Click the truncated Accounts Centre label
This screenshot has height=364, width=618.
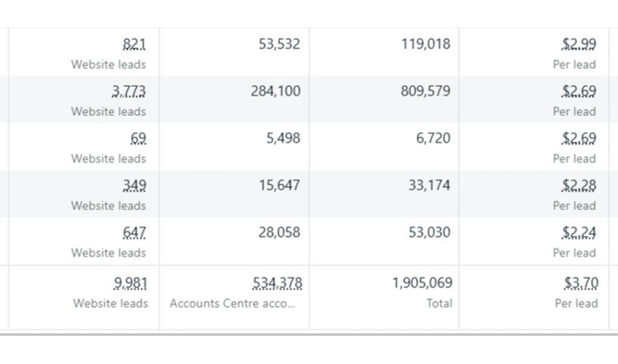pyautogui.click(x=232, y=304)
